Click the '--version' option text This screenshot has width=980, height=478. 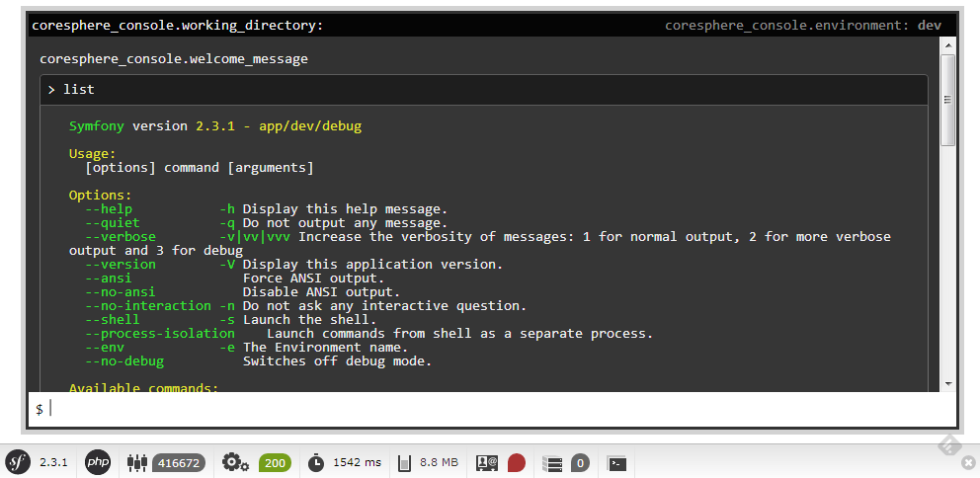(121, 265)
